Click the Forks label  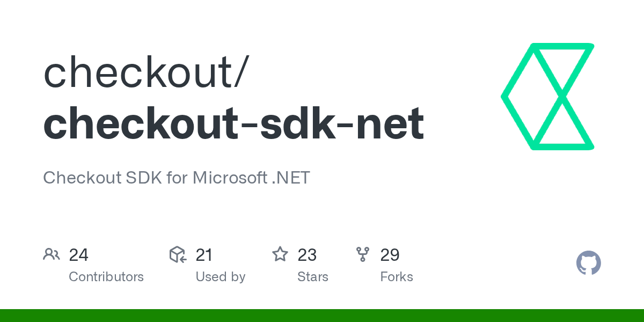pos(397,277)
